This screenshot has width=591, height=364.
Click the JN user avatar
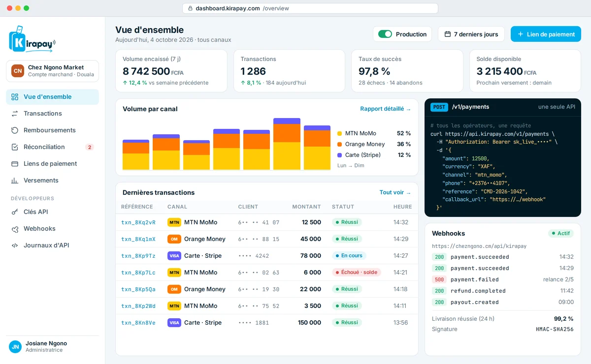(x=15, y=347)
